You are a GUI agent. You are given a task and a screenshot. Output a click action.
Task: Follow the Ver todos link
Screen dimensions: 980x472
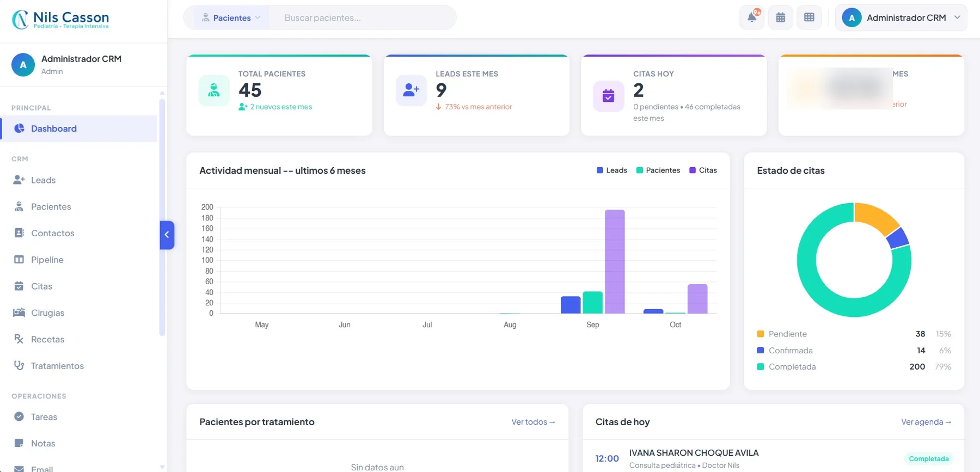533,422
